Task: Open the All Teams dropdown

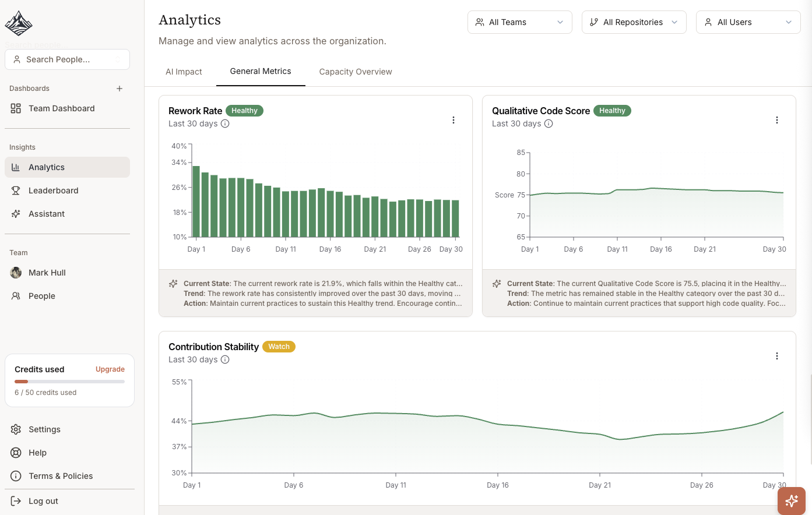Action: [520, 22]
